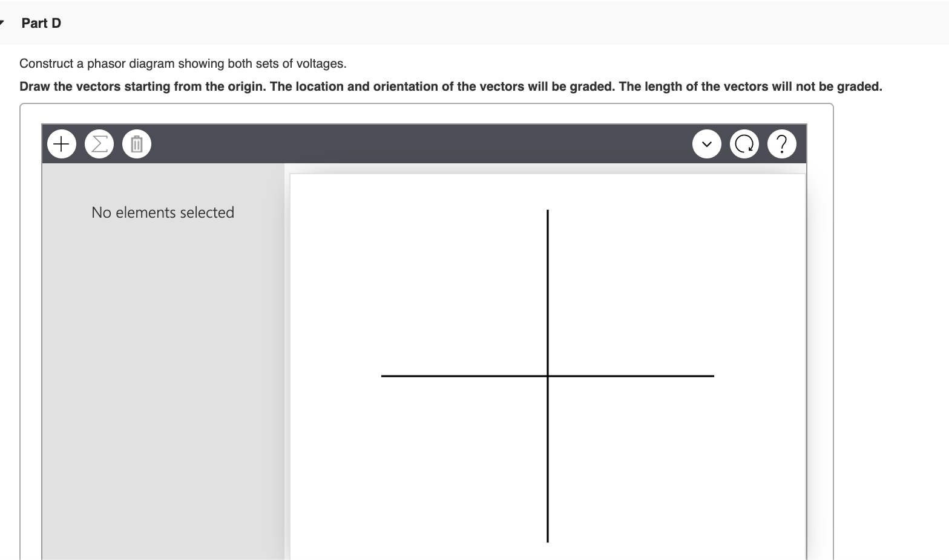Click the question mark for drawing instructions

tap(781, 144)
